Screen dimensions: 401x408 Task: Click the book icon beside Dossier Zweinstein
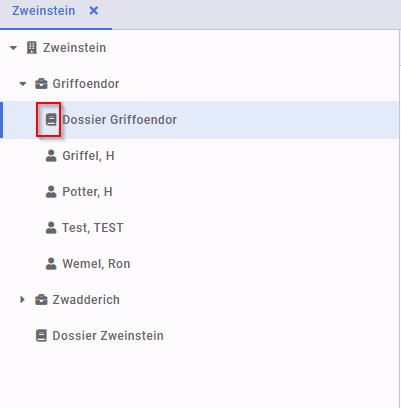coord(41,336)
